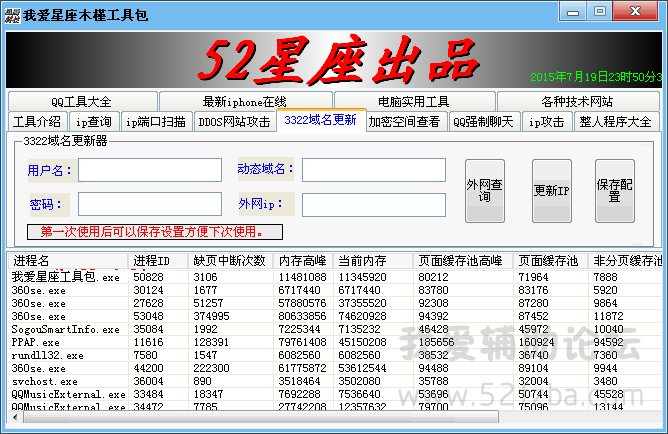Image resolution: width=668 pixels, height=434 pixels.
Task: Click the 页面缓存池高峰 column header
Action: (464, 261)
